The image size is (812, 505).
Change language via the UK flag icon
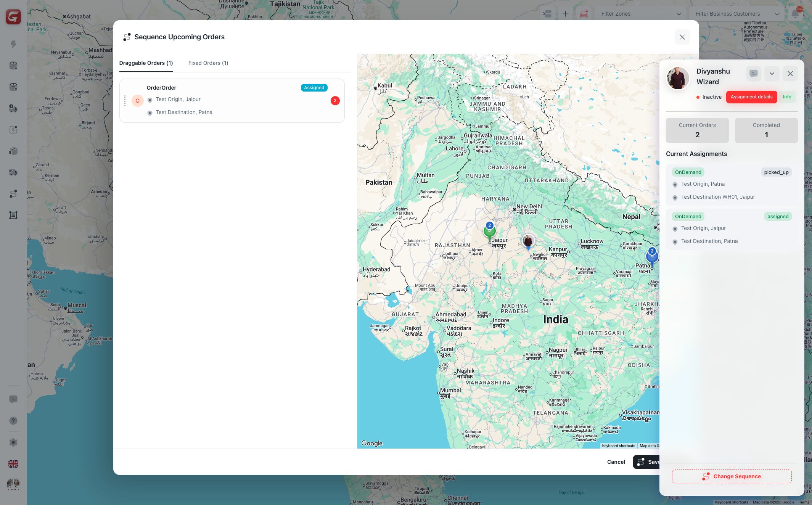[x=13, y=464]
